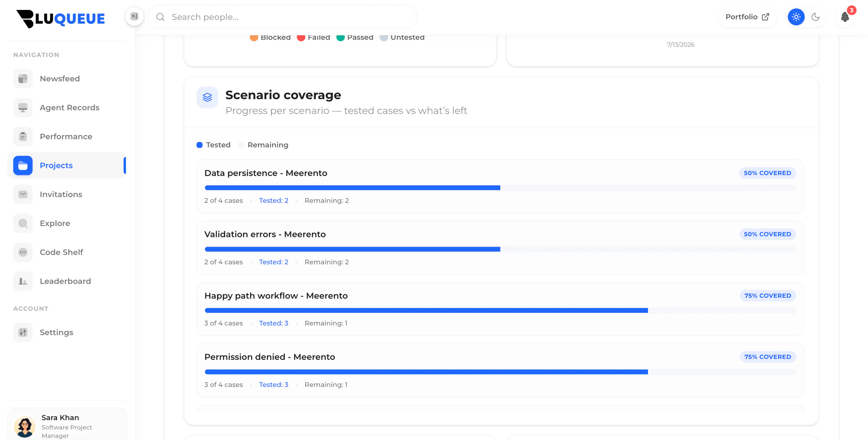Image resolution: width=868 pixels, height=440 pixels.
Task: Click Remaining: 2 under Validation errors
Action: [327, 262]
